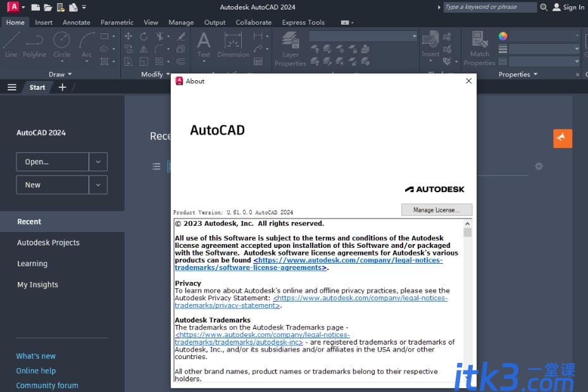Screen dimensions: 588x392
Task: Select the Hatch tool in Draw panel
Action: [x=104, y=61]
